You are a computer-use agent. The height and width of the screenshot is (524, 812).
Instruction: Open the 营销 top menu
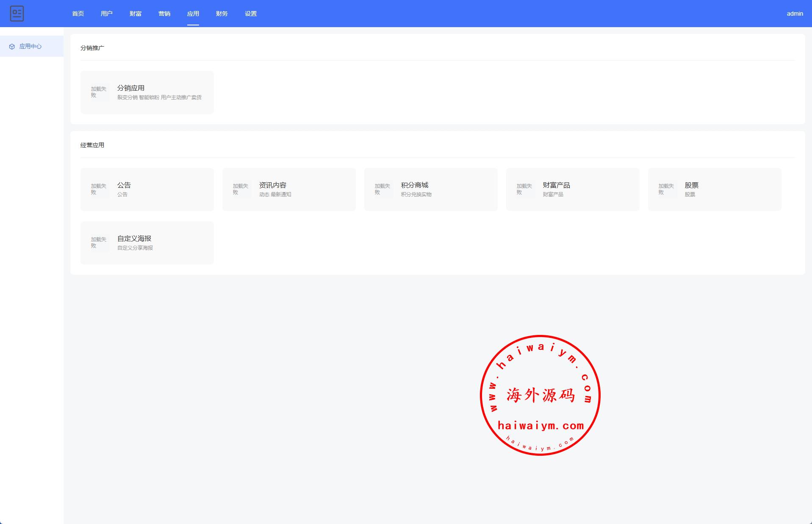coord(164,14)
